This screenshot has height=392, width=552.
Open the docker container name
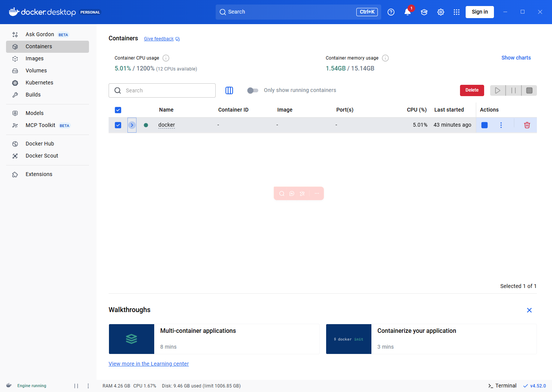(167, 125)
